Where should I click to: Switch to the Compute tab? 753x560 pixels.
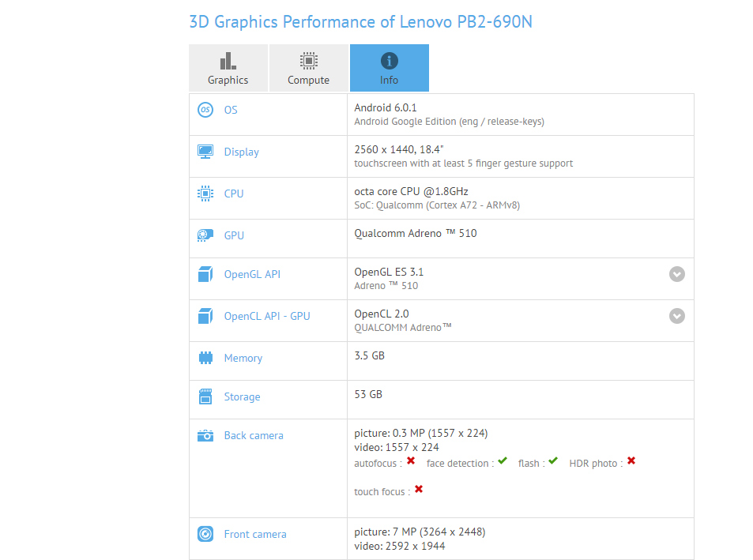(x=308, y=68)
